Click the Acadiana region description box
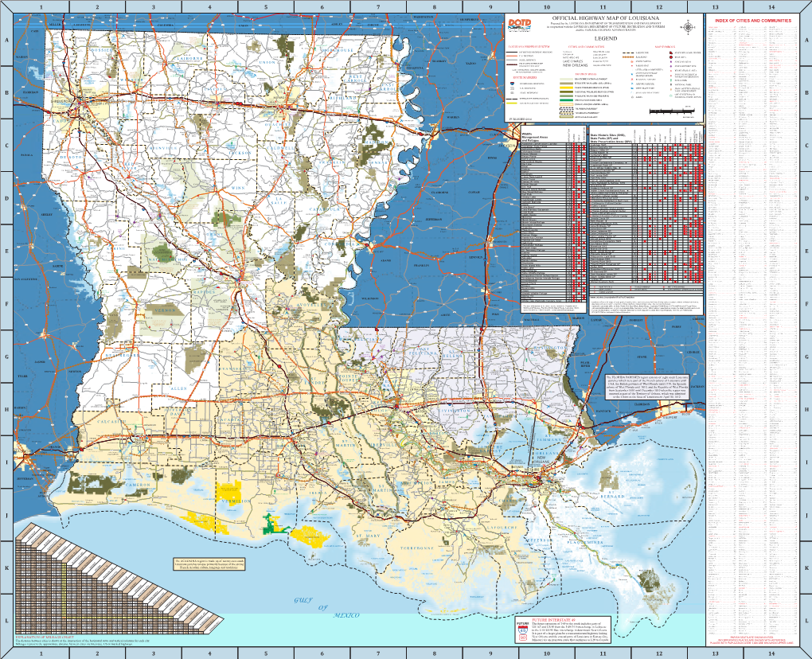 206,567
